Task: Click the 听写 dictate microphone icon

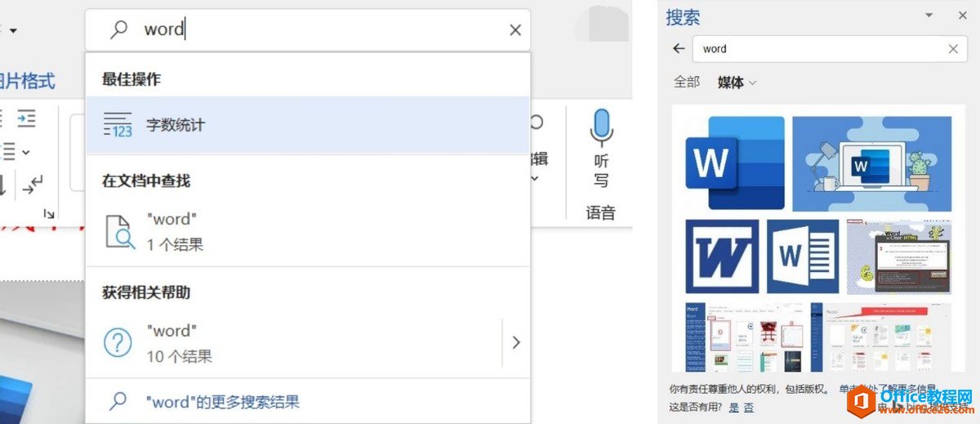Action: point(601,127)
